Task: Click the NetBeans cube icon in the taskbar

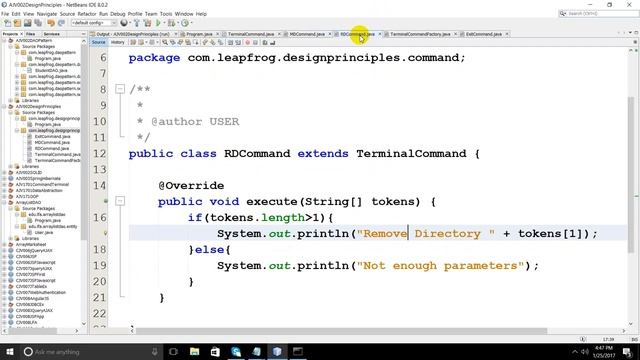Action: click(x=277, y=351)
